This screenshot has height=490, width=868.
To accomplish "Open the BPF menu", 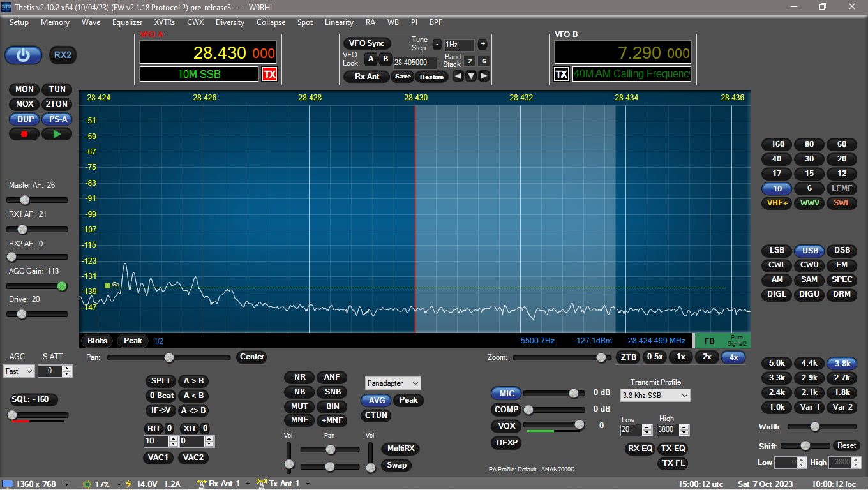I will coord(436,22).
